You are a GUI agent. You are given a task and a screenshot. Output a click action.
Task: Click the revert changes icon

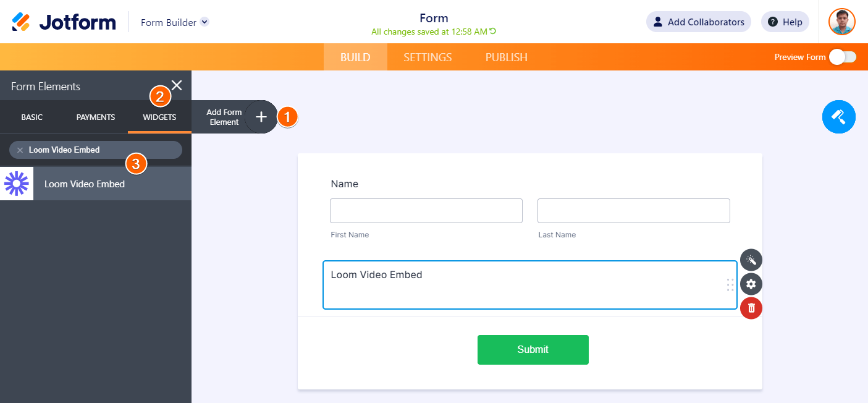(x=493, y=32)
